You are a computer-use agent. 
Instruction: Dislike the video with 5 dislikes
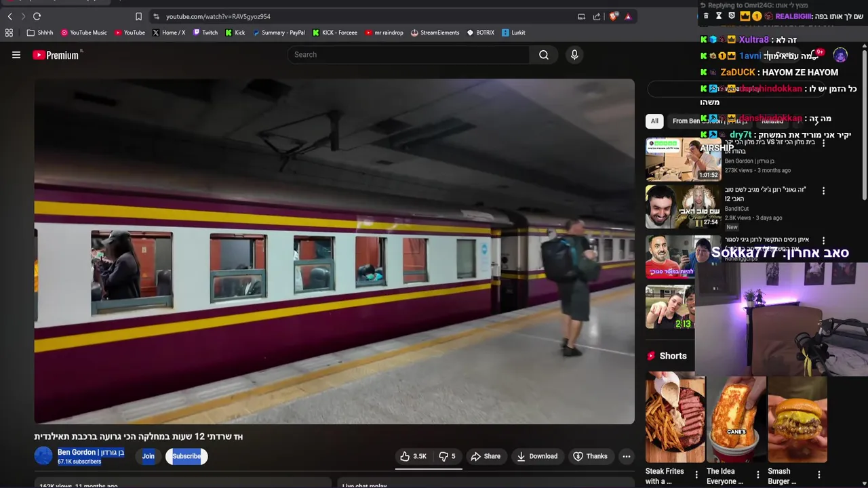point(447,456)
